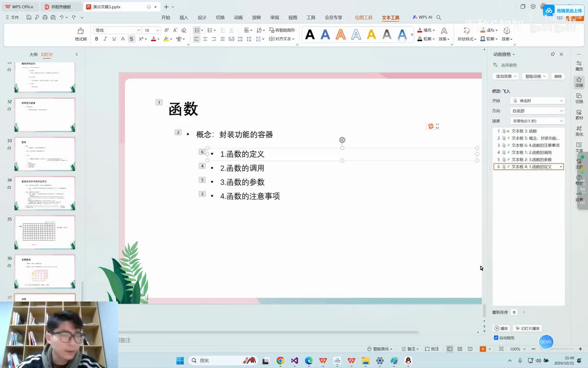Click the search magnifier icon in ribbon
Screen dimensions: 588x368
439,17
